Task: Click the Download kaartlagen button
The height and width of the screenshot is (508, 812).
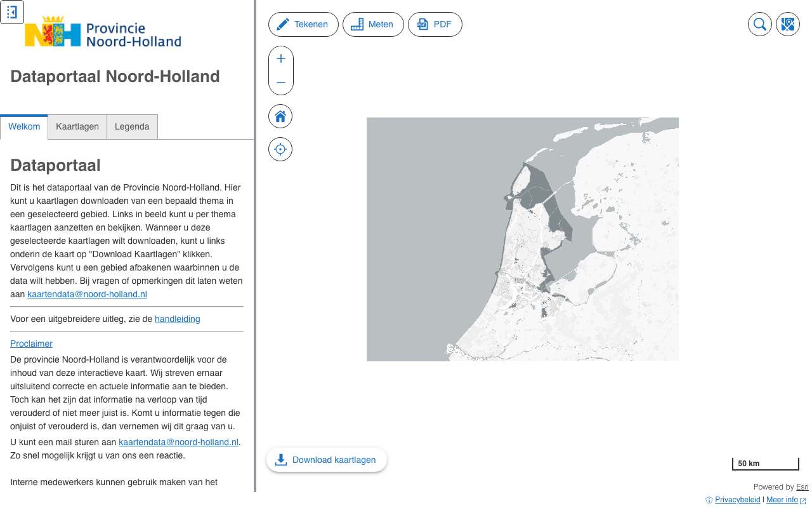Action: click(x=327, y=460)
